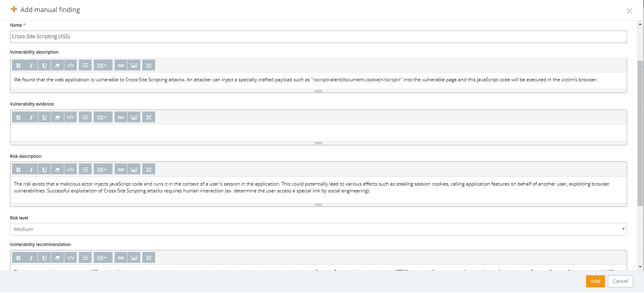The image size is (644, 293).
Task: Click the Name input field
Action: click(318, 37)
